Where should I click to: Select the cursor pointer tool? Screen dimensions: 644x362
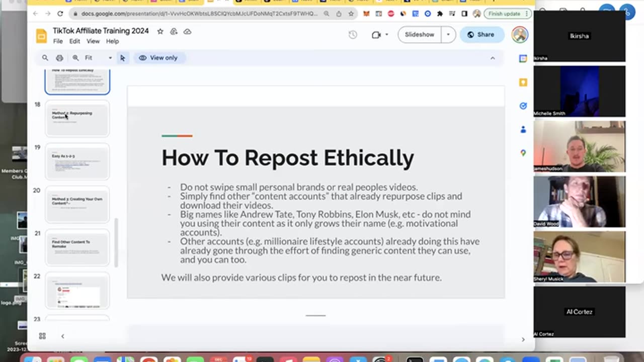122,58
